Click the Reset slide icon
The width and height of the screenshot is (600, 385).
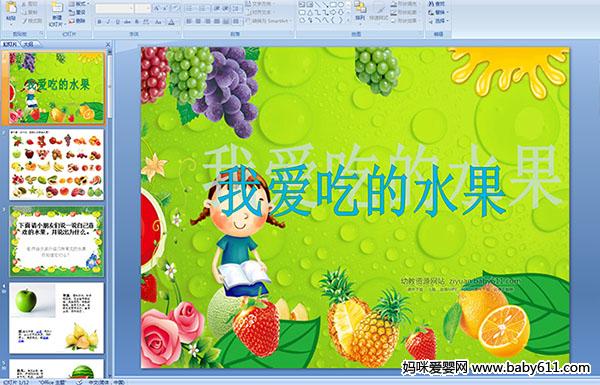click(77, 12)
